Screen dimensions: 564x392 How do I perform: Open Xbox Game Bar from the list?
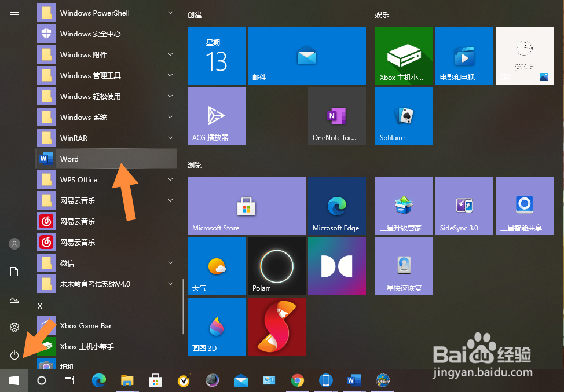[106, 326]
